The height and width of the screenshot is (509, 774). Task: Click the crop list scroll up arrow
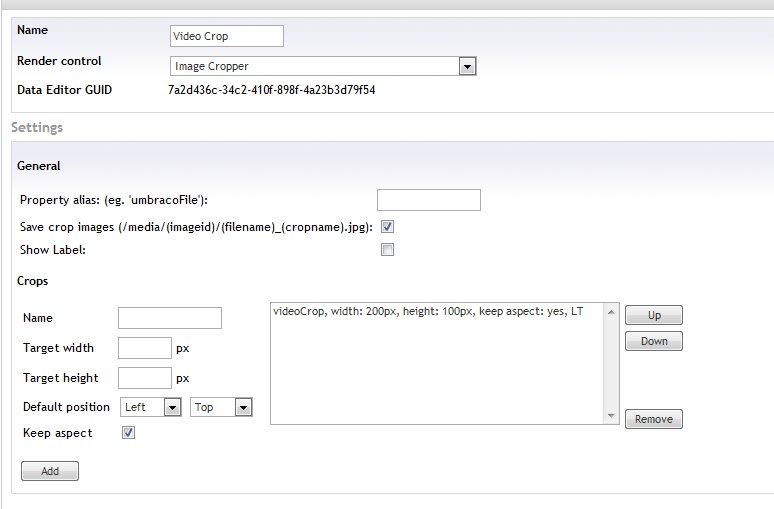pos(611,311)
